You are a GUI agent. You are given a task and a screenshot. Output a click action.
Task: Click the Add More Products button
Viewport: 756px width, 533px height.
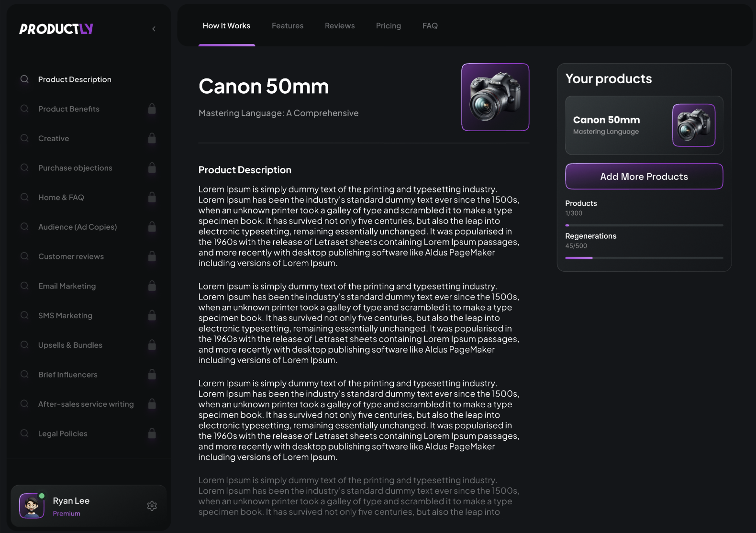pyautogui.click(x=644, y=177)
